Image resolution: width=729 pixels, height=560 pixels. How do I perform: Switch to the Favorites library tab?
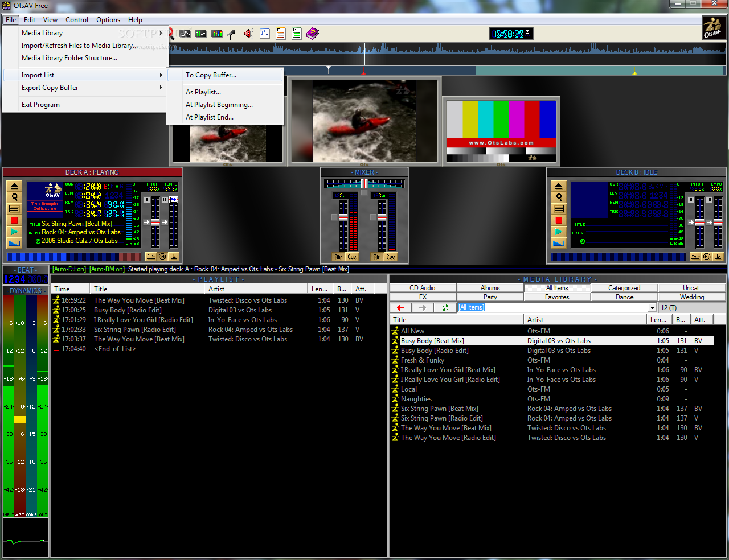point(557,297)
